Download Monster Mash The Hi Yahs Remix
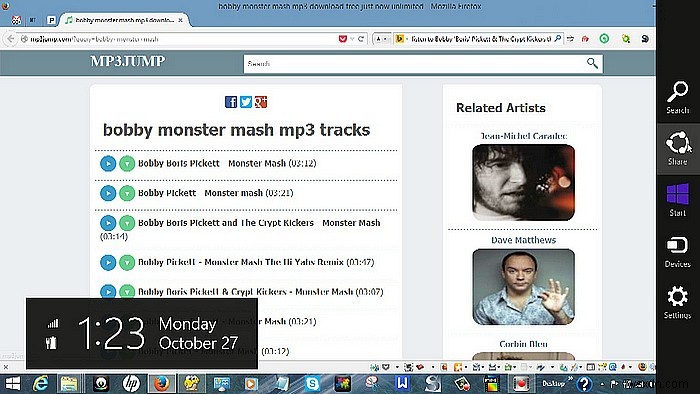Screen dimensions: 700x394 pos(127,262)
